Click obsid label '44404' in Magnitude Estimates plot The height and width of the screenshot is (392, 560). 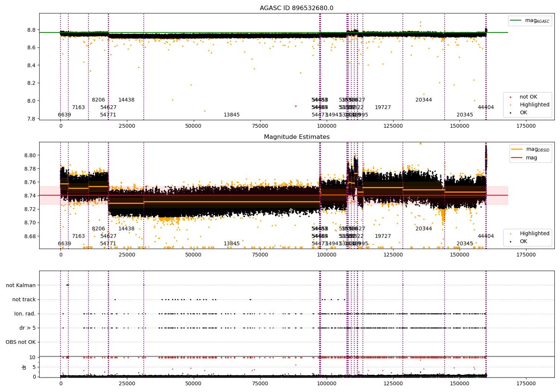[x=486, y=236]
